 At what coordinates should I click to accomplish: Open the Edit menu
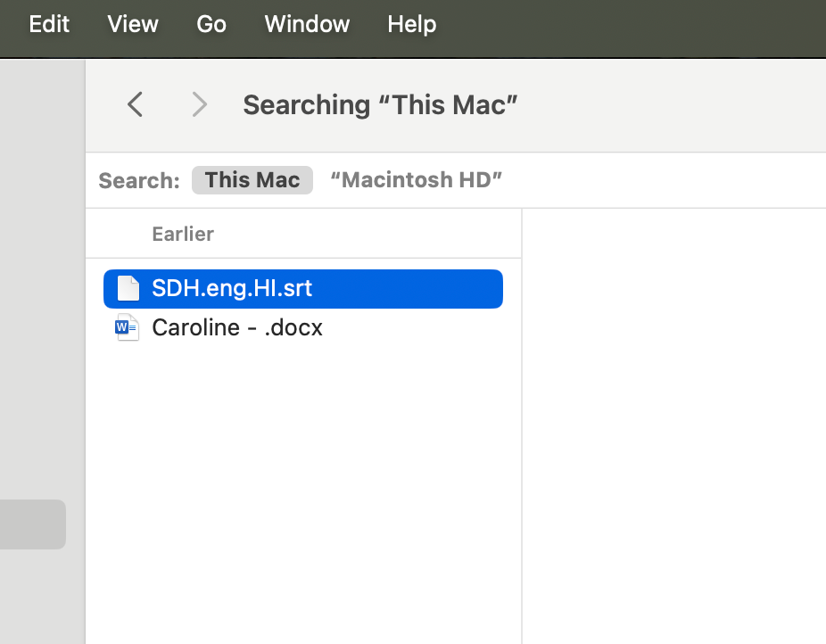(49, 24)
